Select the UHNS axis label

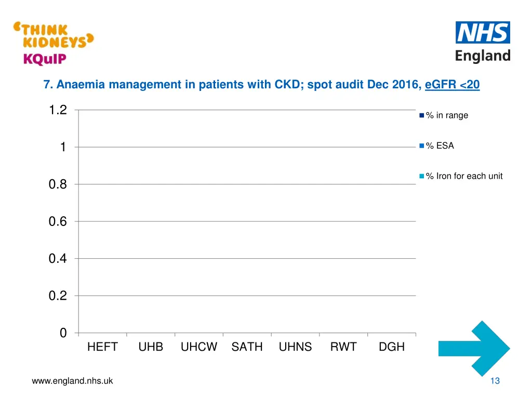click(x=295, y=347)
